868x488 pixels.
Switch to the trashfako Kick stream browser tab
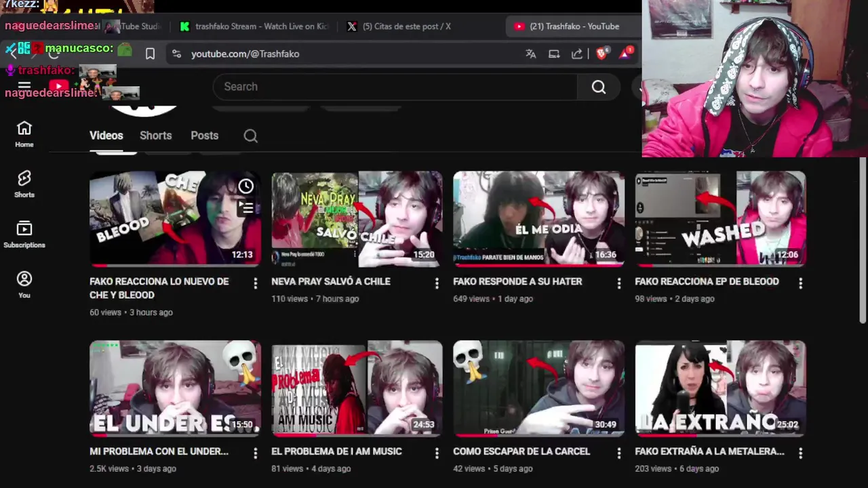(254, 26)
